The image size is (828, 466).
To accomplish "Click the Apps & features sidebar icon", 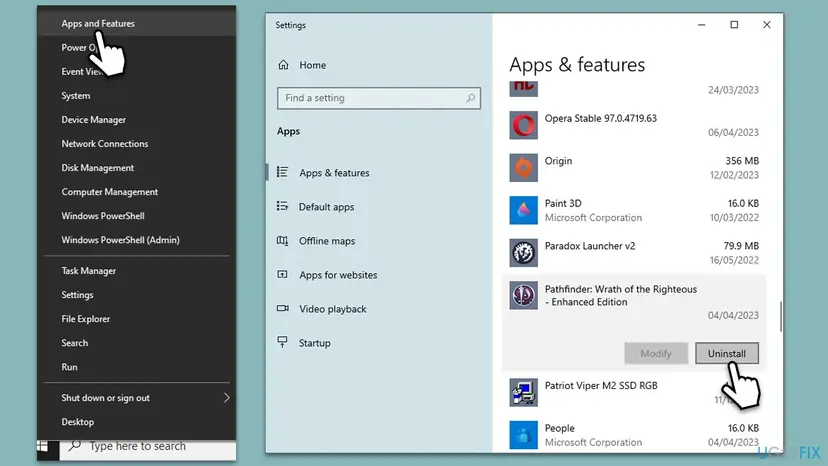I will click(x=283, y=172).
